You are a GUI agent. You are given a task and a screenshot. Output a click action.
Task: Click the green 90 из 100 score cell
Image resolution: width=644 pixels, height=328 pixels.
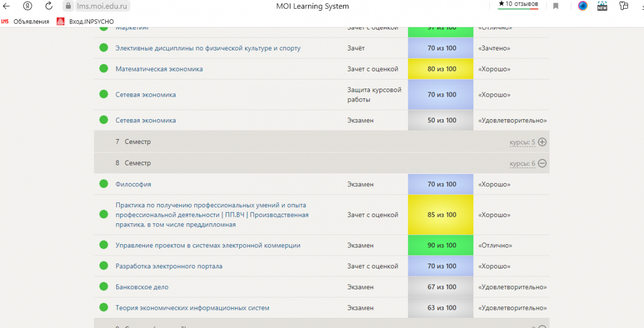tap(441, 245)
